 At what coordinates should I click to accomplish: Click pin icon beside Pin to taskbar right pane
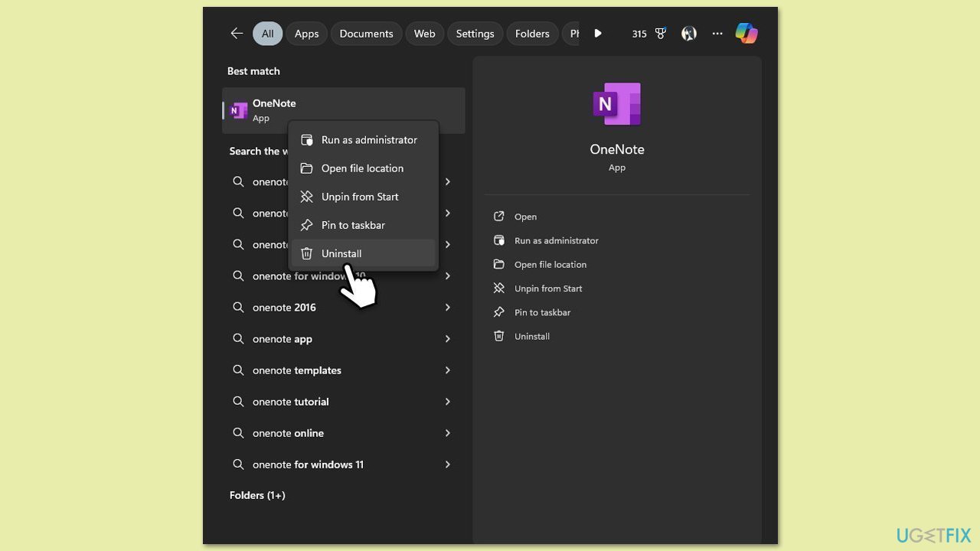point(499,312)
